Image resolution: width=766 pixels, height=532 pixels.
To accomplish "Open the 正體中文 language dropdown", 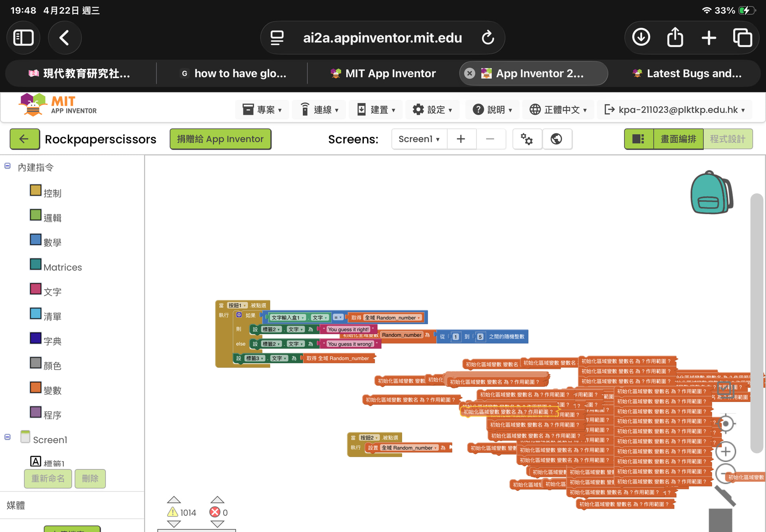I will click(x=558, y=109).
